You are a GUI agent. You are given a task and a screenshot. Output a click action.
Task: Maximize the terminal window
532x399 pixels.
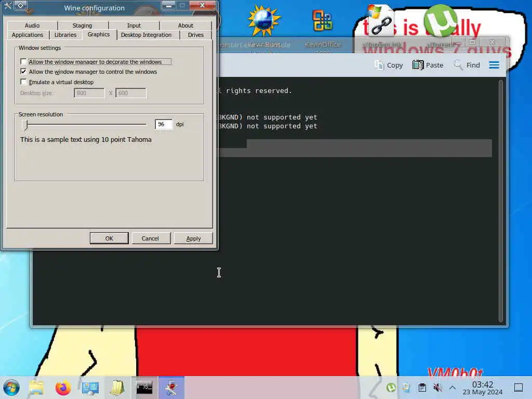pyautogui.click(x=472, y=42)
